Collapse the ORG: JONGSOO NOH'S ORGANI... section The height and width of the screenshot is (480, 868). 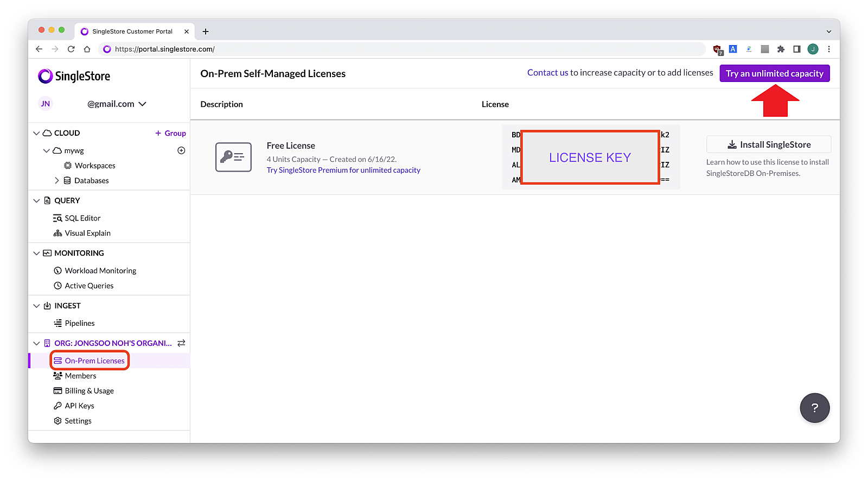[36, 343]
